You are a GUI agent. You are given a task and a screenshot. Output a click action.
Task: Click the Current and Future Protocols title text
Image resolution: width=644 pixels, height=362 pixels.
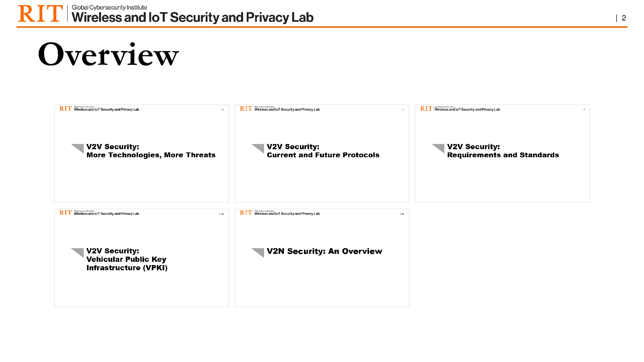323,155
